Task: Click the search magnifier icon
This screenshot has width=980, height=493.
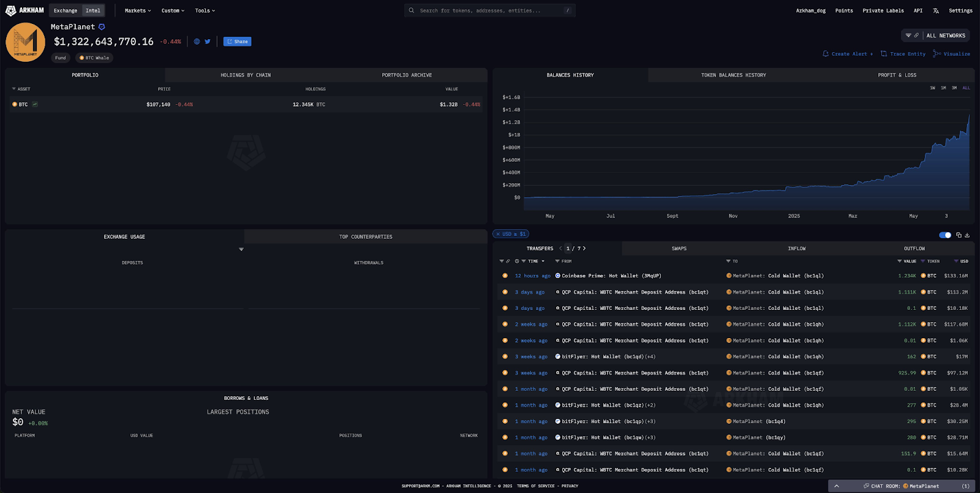Action: pyautogui.click(x=412, y=10)
